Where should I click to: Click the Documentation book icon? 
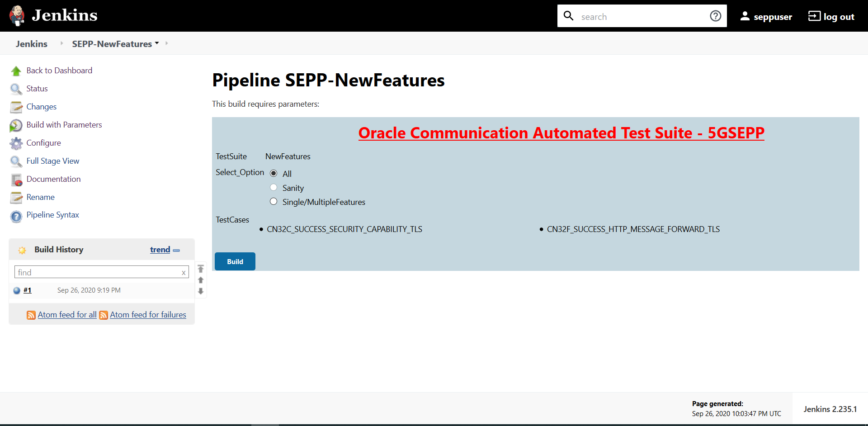tap(17, 180)
